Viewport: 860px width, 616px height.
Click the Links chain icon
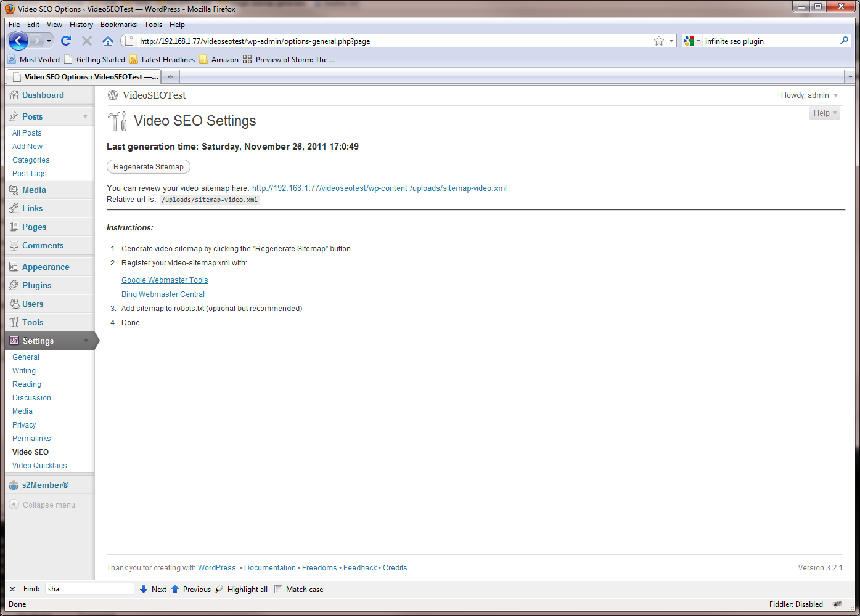coord(14,208)
